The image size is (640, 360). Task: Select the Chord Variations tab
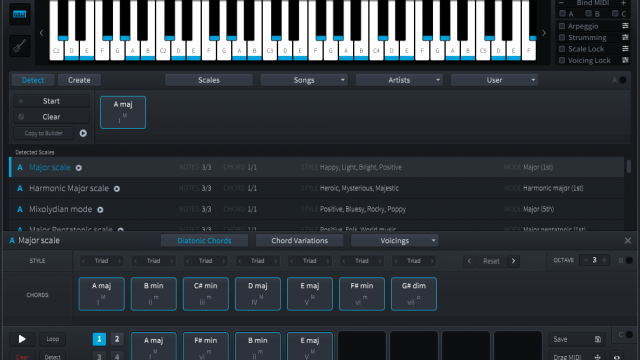pos(300,241)
